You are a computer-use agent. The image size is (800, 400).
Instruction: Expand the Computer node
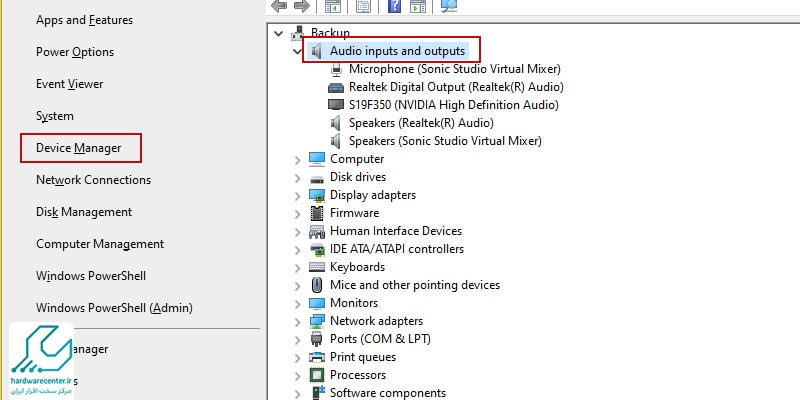297,160
